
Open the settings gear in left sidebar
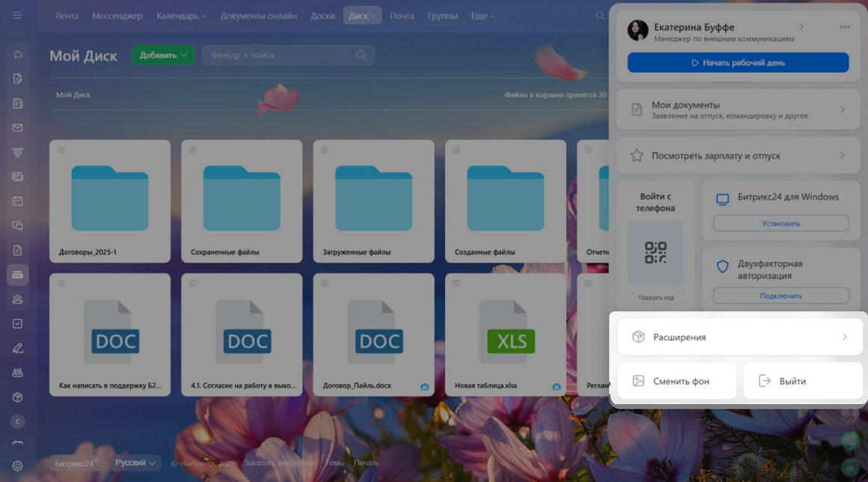[x=18, y=466]
